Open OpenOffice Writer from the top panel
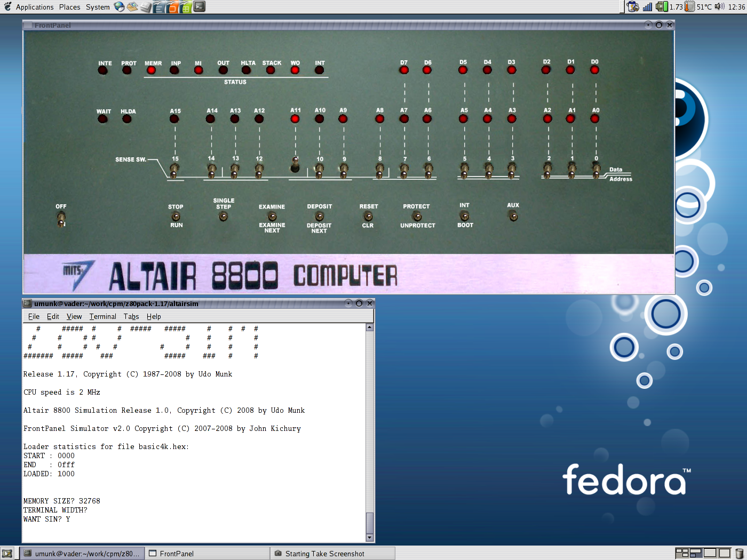Image resolution: width=747 pixels, height=560 pixels. [x=158, y=7]
